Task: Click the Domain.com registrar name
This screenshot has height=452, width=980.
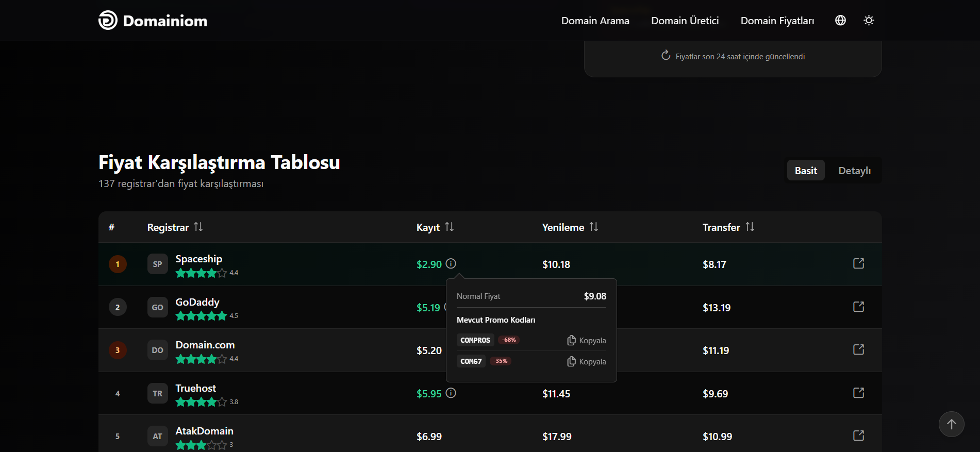Action: 205,345
